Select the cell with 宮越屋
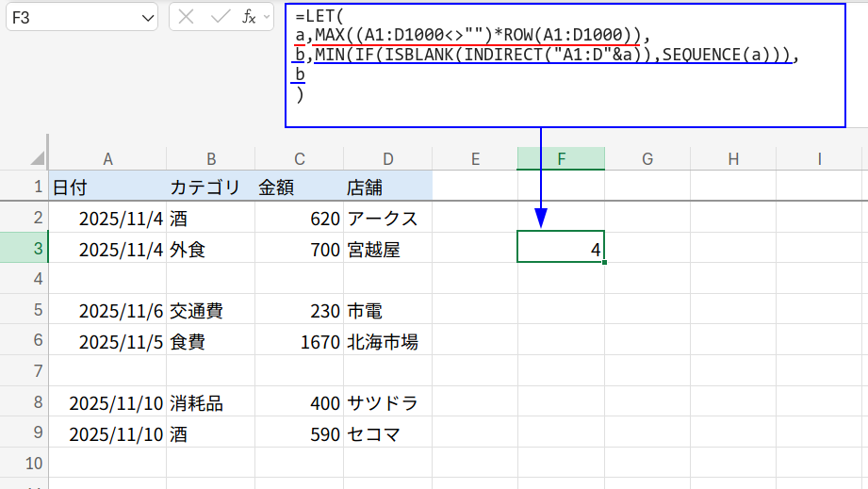 point(388,249)
